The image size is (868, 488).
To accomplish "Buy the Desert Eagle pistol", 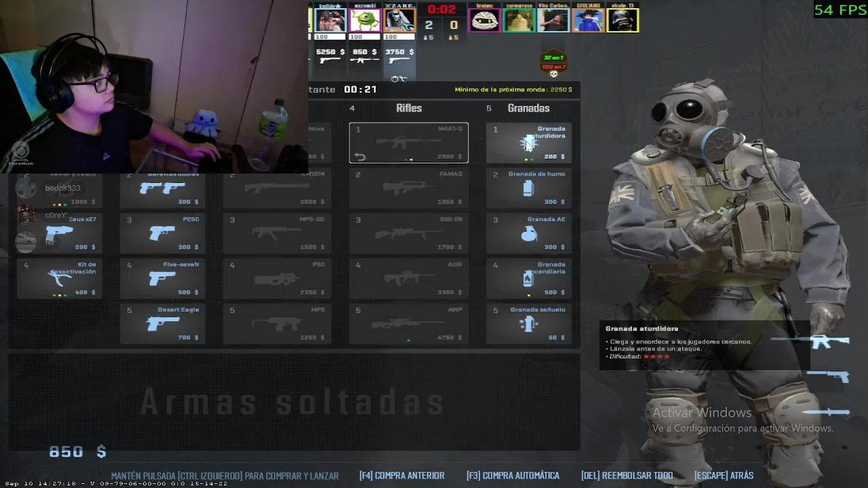I will pyautogui.click(x=163, y=324).
